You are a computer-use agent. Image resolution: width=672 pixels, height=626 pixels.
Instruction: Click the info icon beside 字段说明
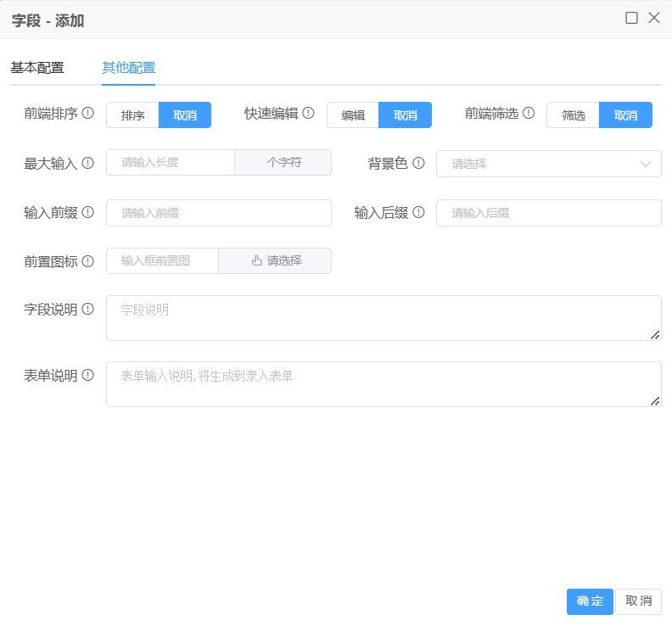click(87, 310)
